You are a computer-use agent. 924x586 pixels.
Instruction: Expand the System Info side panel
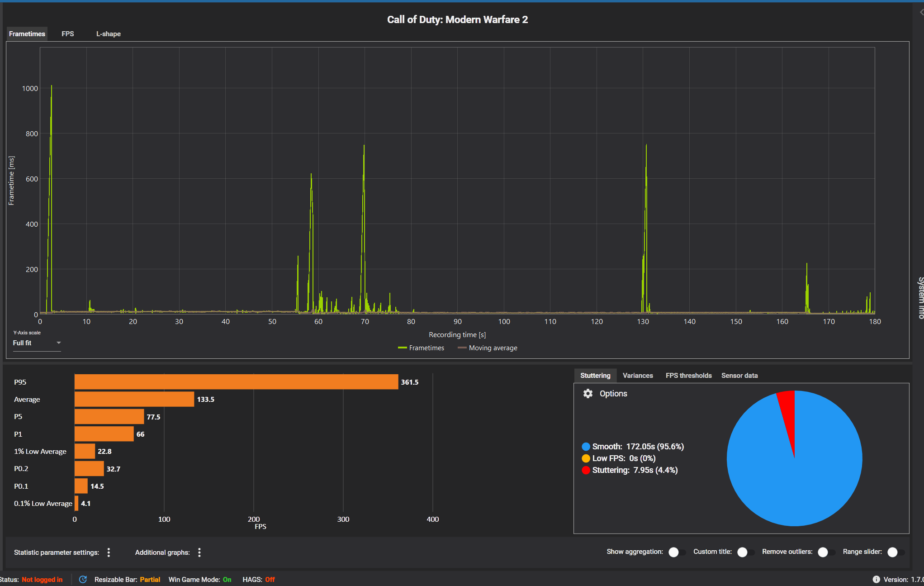(x=920, y=297)
